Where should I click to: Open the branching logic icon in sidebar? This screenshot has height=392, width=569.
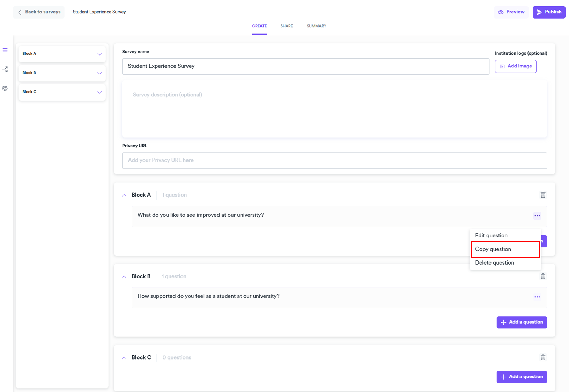[5, 69]
